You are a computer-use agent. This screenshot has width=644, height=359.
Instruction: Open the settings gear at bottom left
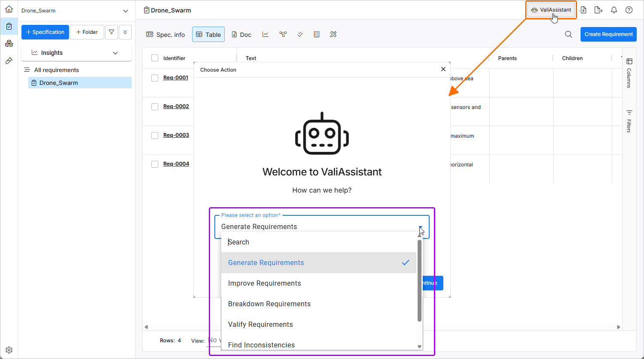coord(9,350)
